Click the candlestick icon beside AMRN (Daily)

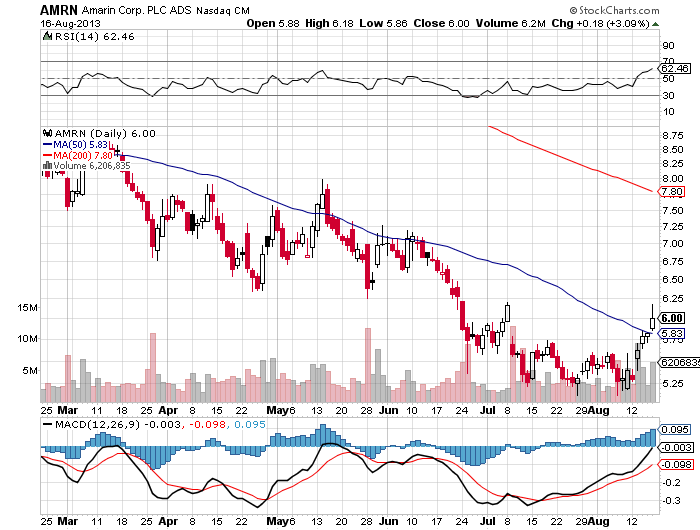point(47,133)
